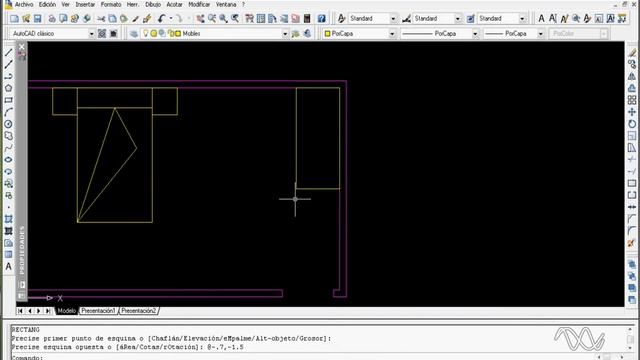The image size is (640, 360).
Task: Click the Layer Previous icon
Action: click(x=307, y=33)
